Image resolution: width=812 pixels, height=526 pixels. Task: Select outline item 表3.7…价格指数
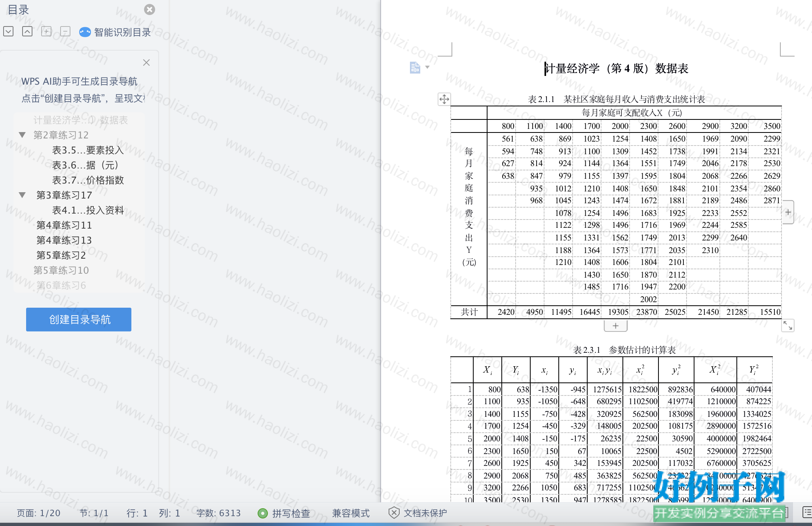88,180
